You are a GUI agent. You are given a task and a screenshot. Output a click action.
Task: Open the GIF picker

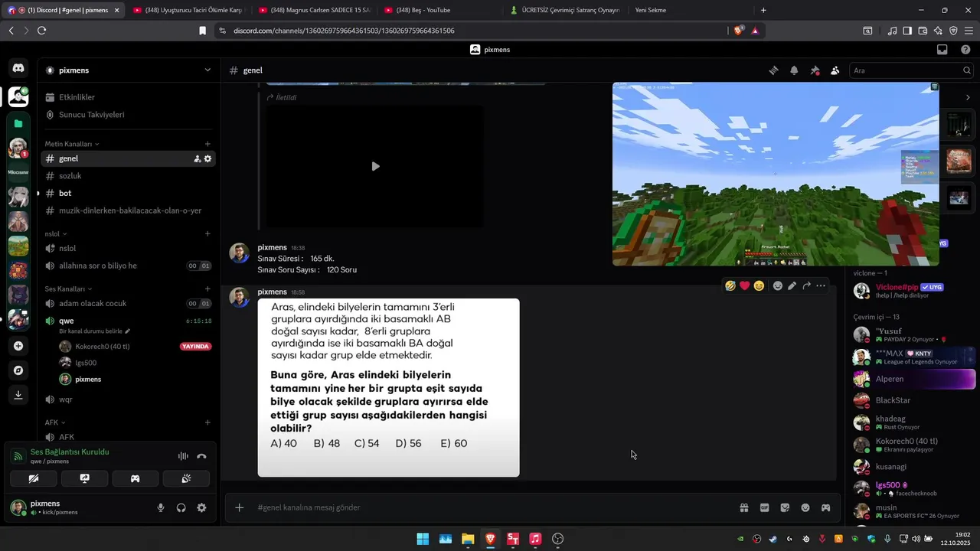point(764,507)
